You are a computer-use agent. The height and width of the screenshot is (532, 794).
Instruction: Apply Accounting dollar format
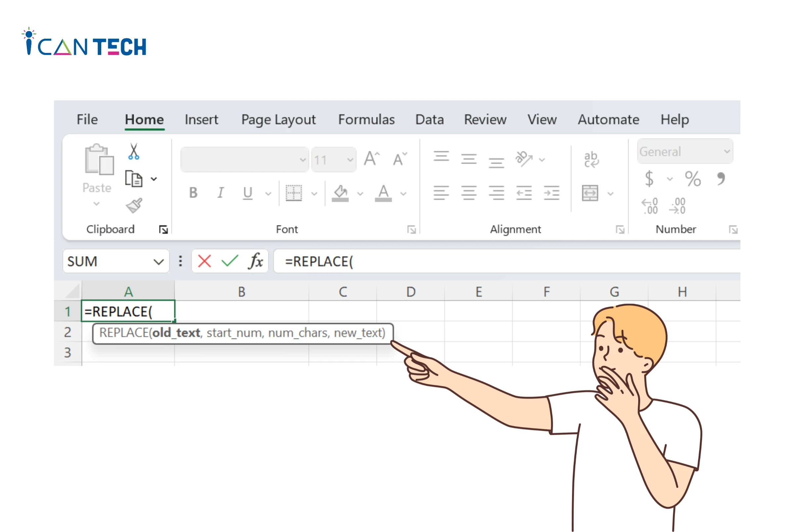pos(649,179)
